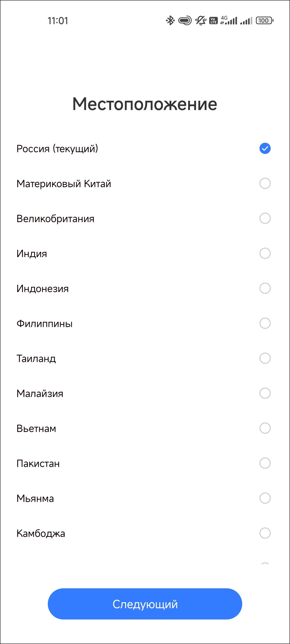
Task: Select the Индия radio button
Action: pos(265,253)
